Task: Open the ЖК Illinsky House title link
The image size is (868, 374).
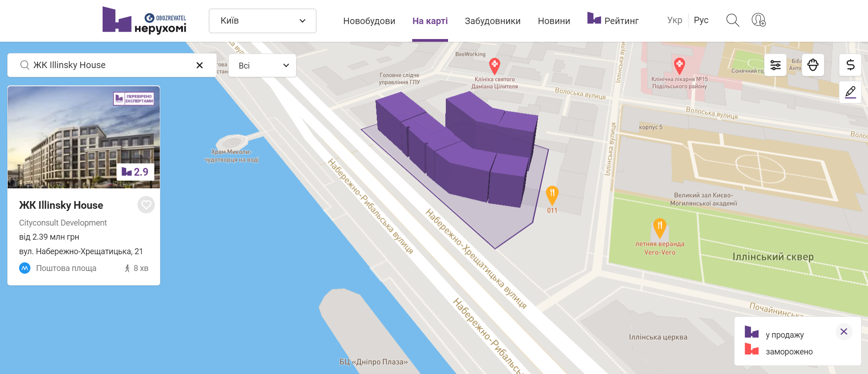Action: click(61, 205)
